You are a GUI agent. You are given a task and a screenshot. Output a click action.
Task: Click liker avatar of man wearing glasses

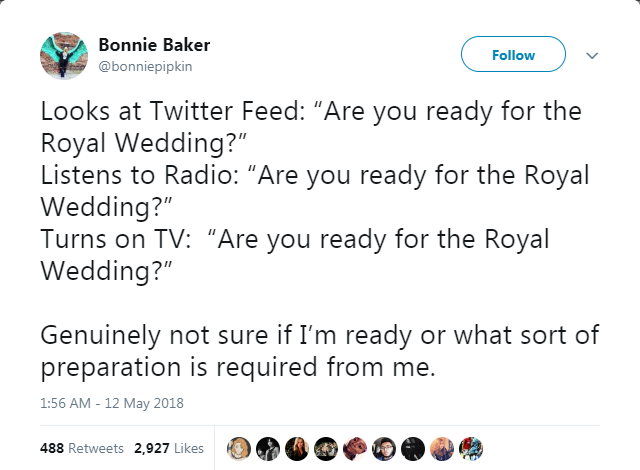(382, 448)
